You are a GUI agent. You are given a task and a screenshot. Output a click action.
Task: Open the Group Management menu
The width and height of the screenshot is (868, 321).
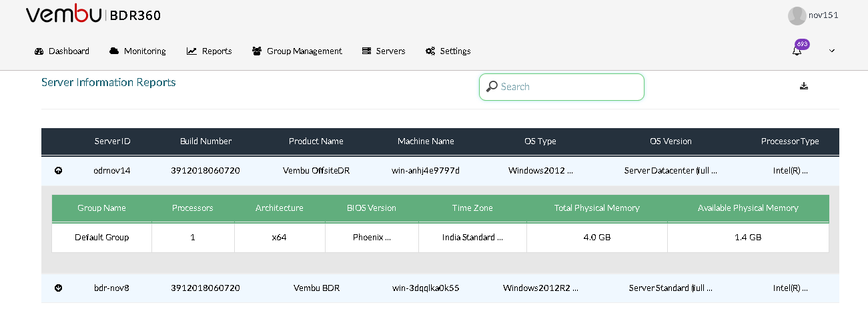coord(297,51)
